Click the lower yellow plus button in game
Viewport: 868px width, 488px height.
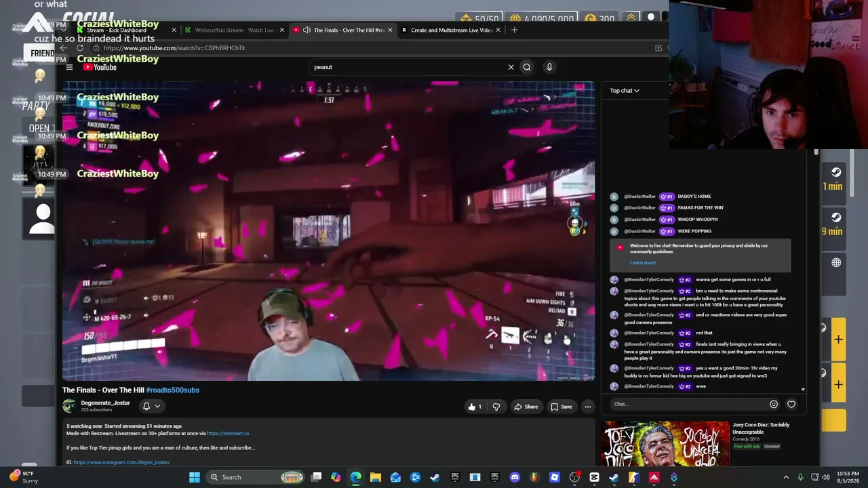pos(837,385)
